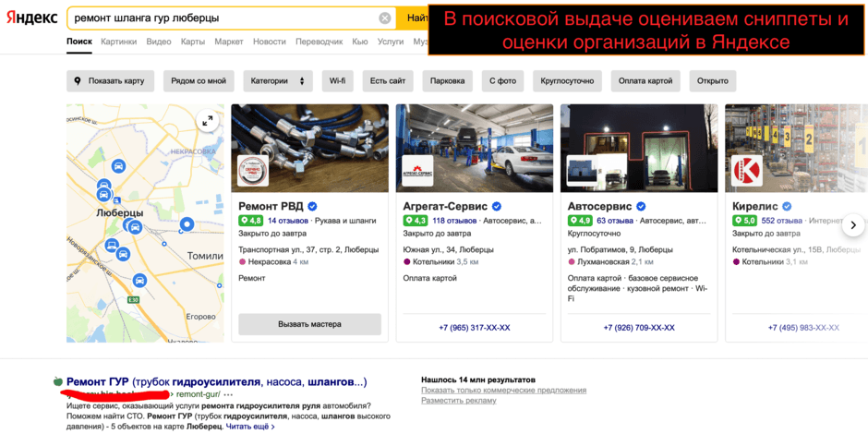Click the car marker near Некрасовка
This screenshot has height=446, width=868.
[x=118, y=165]
